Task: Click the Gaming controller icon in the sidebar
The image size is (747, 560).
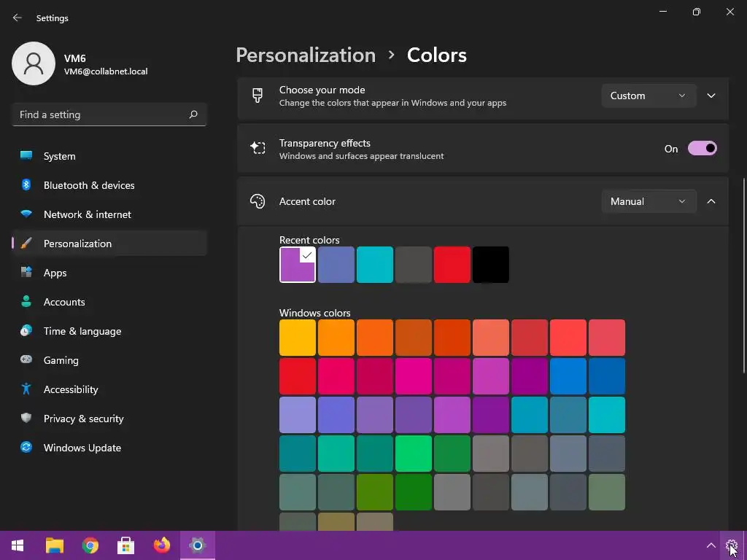Action: (26, 359)
